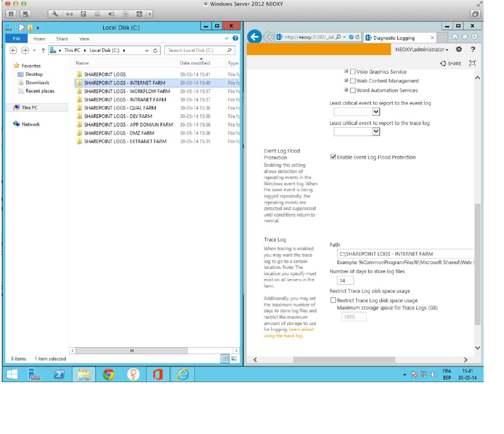Open Internet Explorer tools gear
The width and height of the screenshot is (504, 434).
[x=475, y=37]
